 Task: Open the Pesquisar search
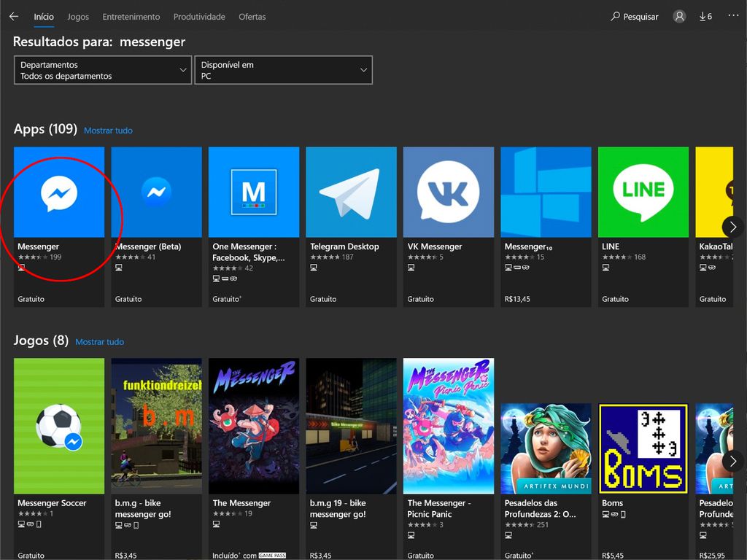pos(635,17)
